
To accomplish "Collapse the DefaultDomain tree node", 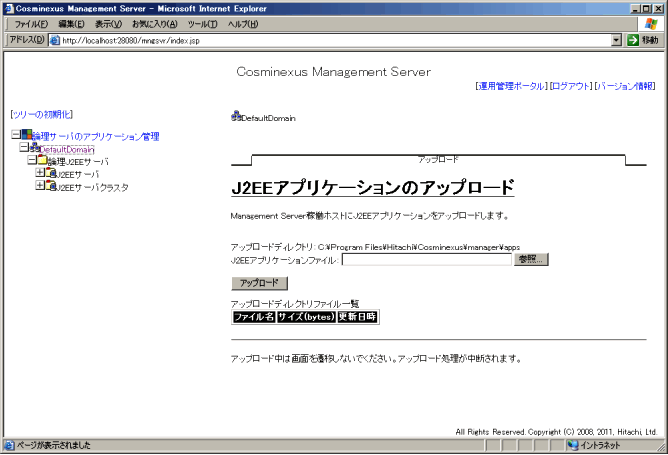I will click(24, 147).
